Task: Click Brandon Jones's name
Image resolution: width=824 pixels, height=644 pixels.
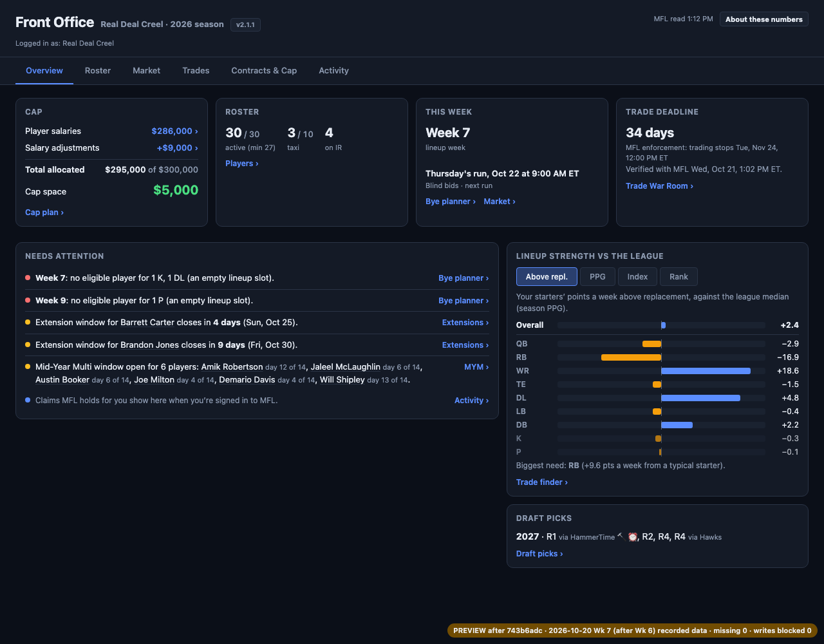Action: point(149,345)
